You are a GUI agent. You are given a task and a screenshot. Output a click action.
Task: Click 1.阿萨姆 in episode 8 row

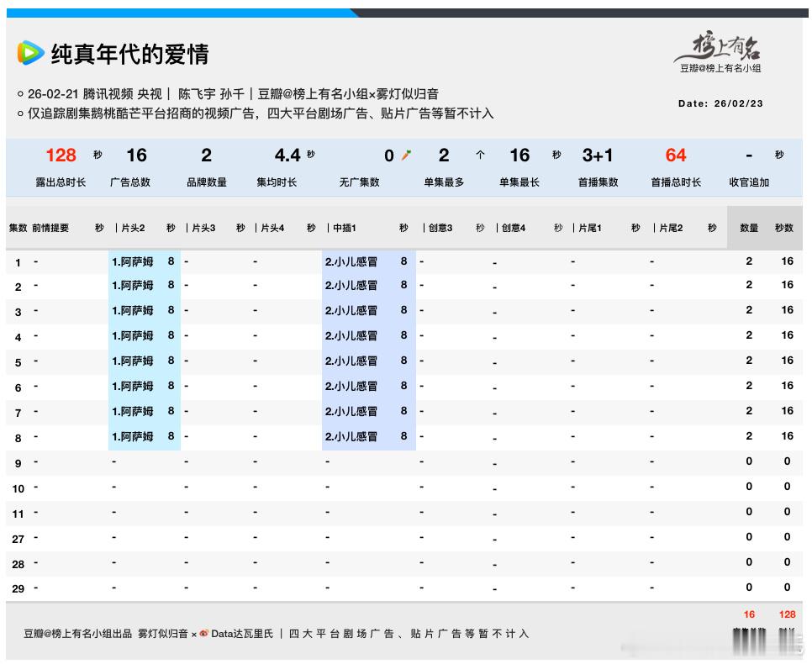tap(133, 436)
